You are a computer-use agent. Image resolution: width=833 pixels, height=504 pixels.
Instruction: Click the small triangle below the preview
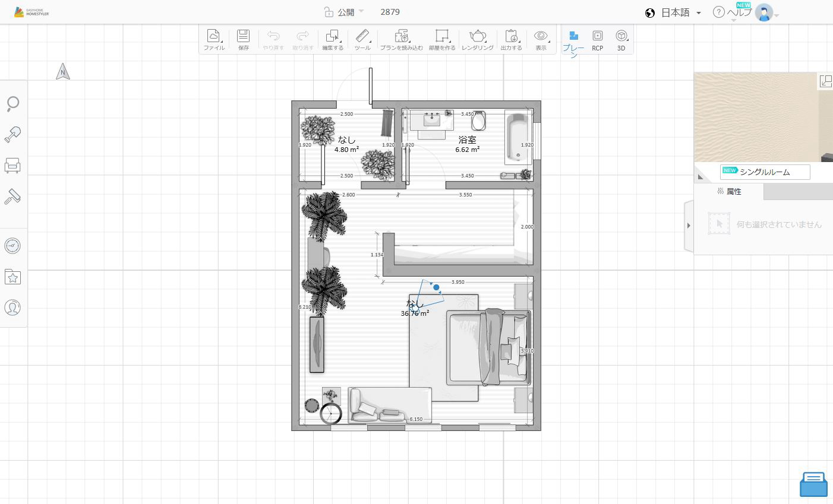(701, 177)
